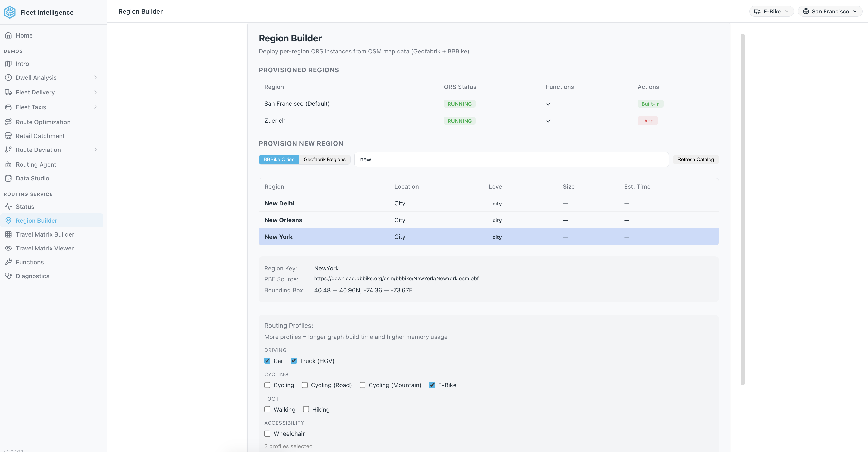Switch to the Geofabrik Regions tab
Viewport: 868px width, 452px height.
click(x=324, y=160)
